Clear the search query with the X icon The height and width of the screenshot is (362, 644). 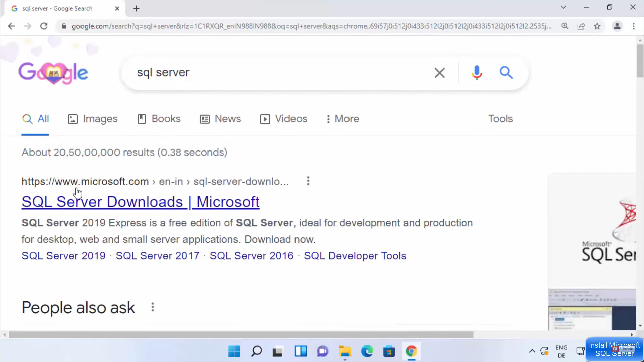coord(439,73)
